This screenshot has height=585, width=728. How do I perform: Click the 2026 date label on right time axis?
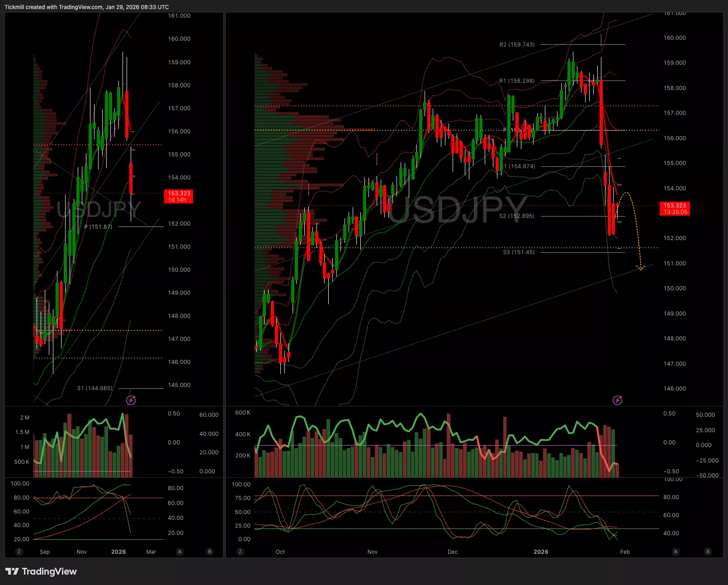pos(541,552)
